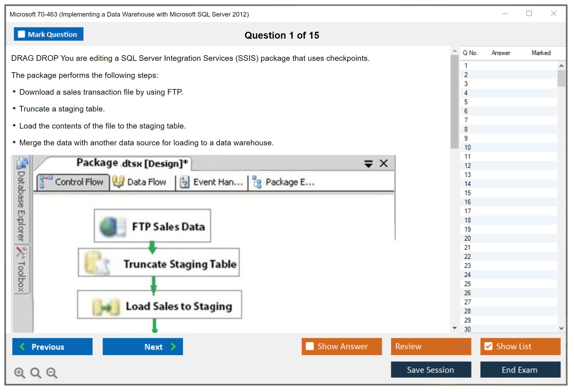
Task: Click the Load Sales to Staging icon
Action: click(x=106, y=307)
